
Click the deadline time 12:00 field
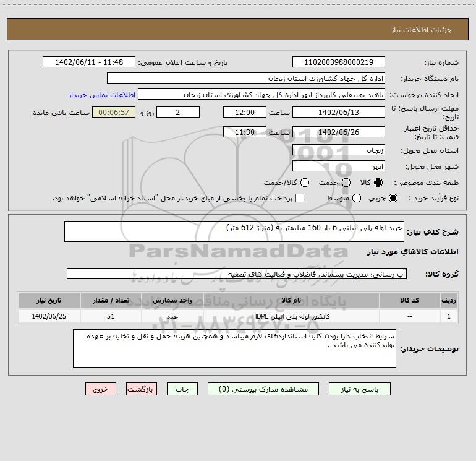pyautogui.click(x=245, y=112)
